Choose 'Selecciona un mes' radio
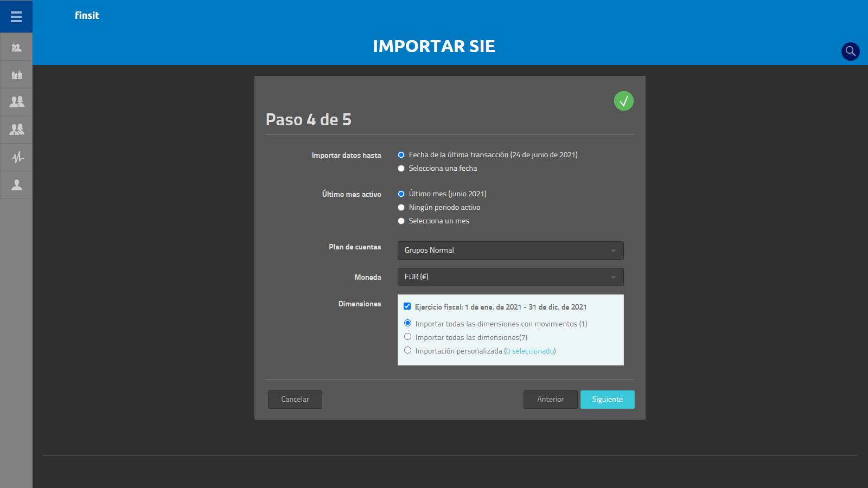 [401, 221]
